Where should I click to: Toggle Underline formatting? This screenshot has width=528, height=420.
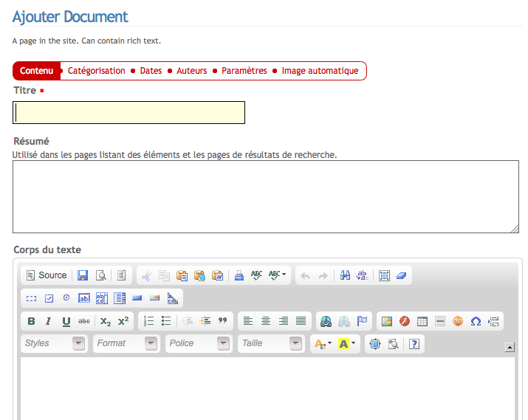(x=66, y=321)
